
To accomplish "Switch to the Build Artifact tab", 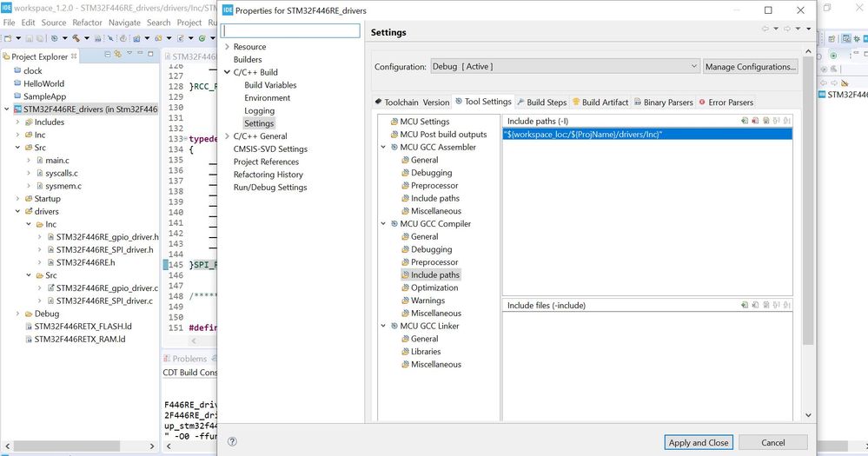I will click(600, 102).
